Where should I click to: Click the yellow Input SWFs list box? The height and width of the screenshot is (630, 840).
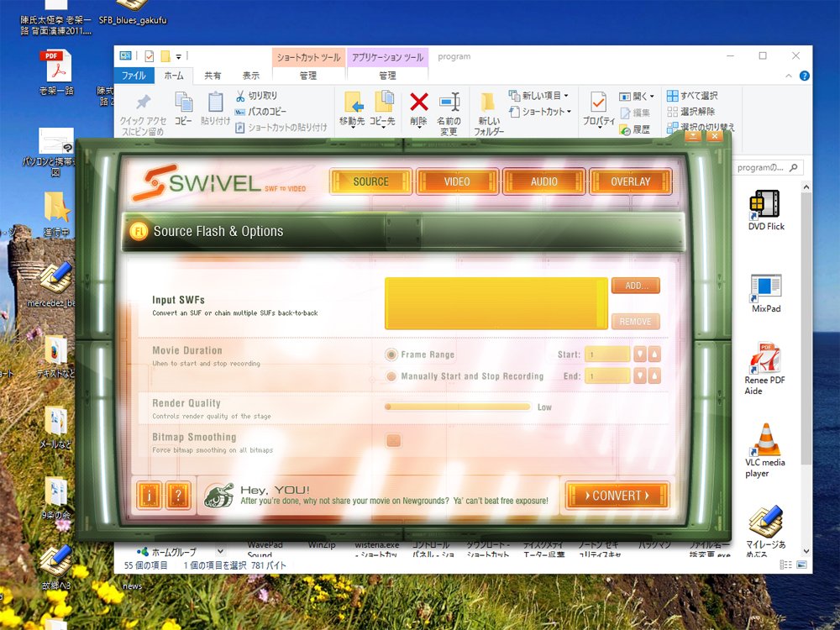tap(496, 303)
